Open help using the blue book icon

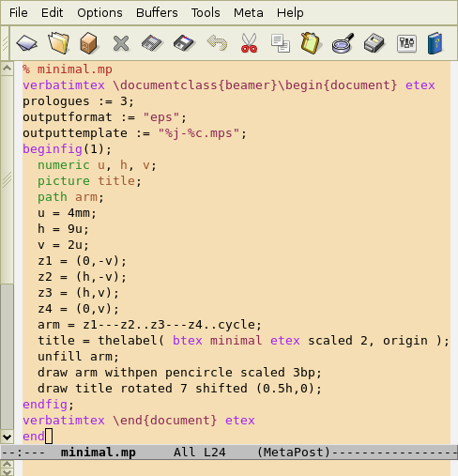pyautogui.click(x=435, y=43)
